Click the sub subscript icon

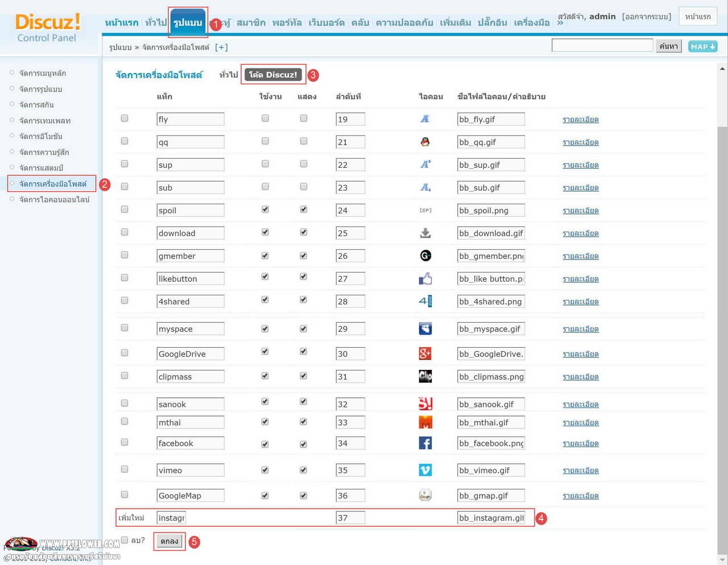(x=425, y=187)
